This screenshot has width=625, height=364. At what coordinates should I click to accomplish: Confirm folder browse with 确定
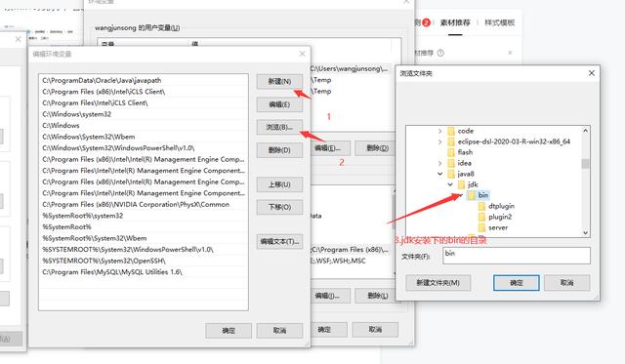[517, 283]
